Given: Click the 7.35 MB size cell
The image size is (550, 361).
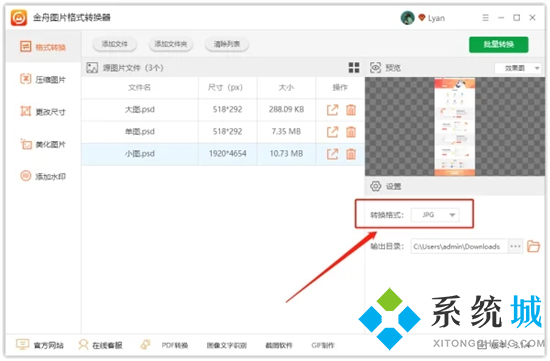Looking at the screenshot, I should pyautogui.click(x=286, y=132).
